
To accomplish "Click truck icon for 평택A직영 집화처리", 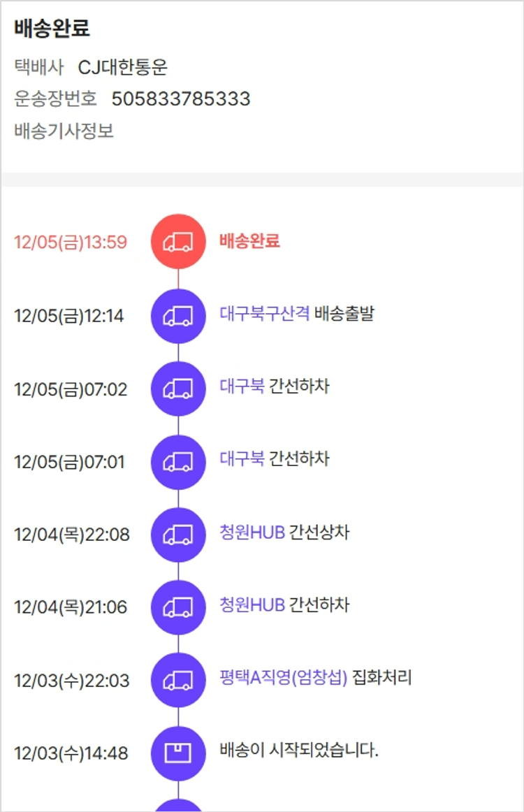I will point(178,681).
